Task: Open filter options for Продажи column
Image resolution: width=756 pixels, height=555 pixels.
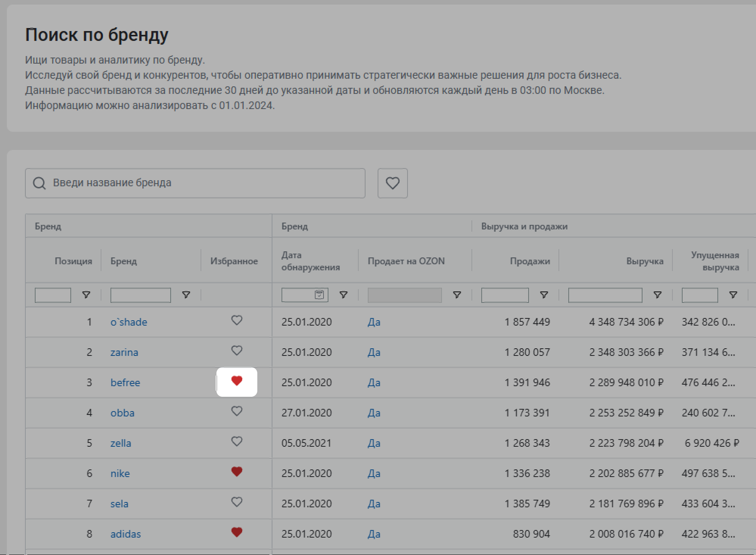Action: (544, 295)
